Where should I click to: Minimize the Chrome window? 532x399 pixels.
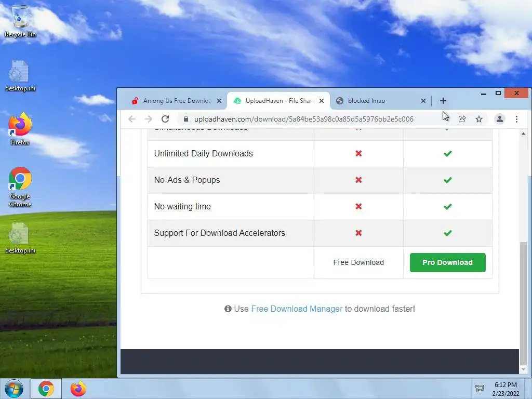(484, 94)
